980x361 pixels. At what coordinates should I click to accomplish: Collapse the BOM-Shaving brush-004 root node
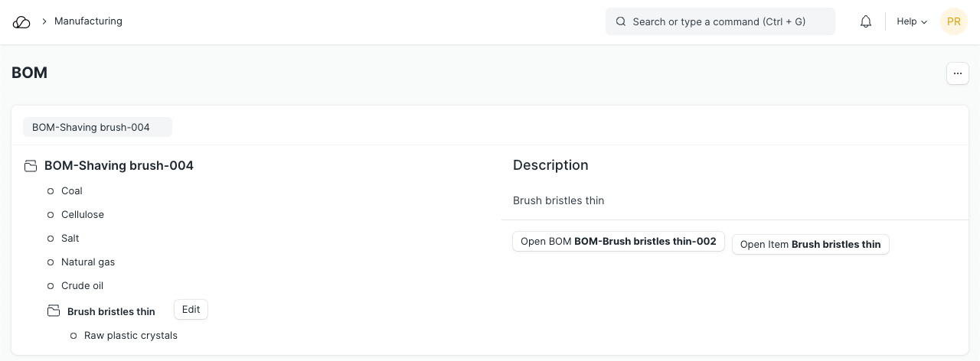[x=119, y=165]
